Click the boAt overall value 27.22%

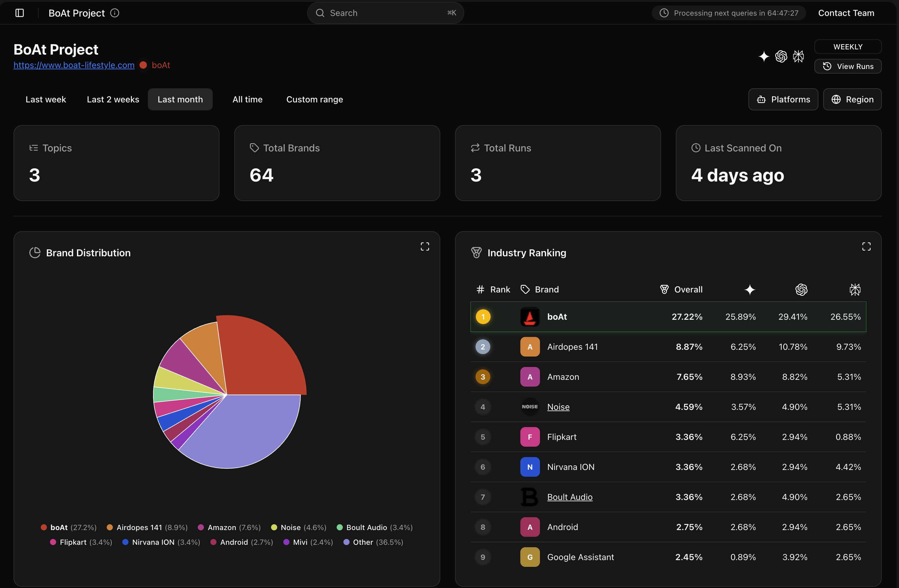(687, 317)
